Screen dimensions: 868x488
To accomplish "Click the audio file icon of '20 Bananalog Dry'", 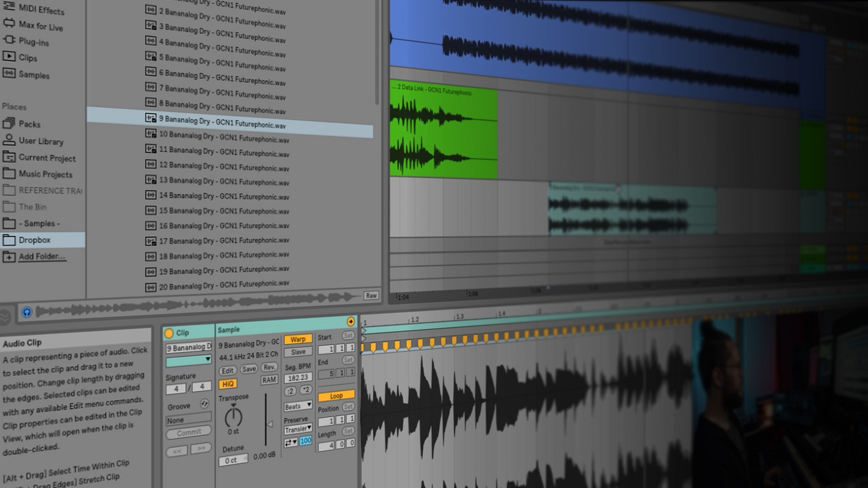I will click(x=151, y=287).
